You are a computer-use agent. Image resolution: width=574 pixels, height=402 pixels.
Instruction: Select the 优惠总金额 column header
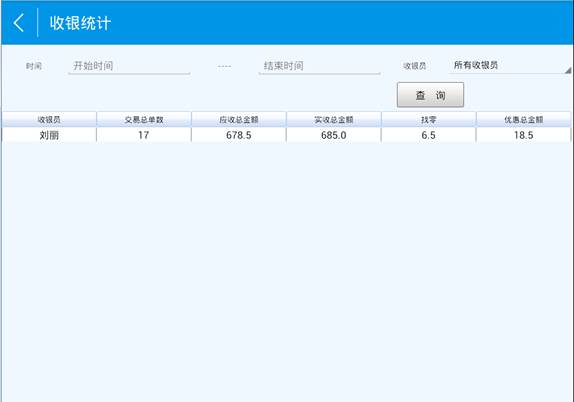click(x=523, y=119)
